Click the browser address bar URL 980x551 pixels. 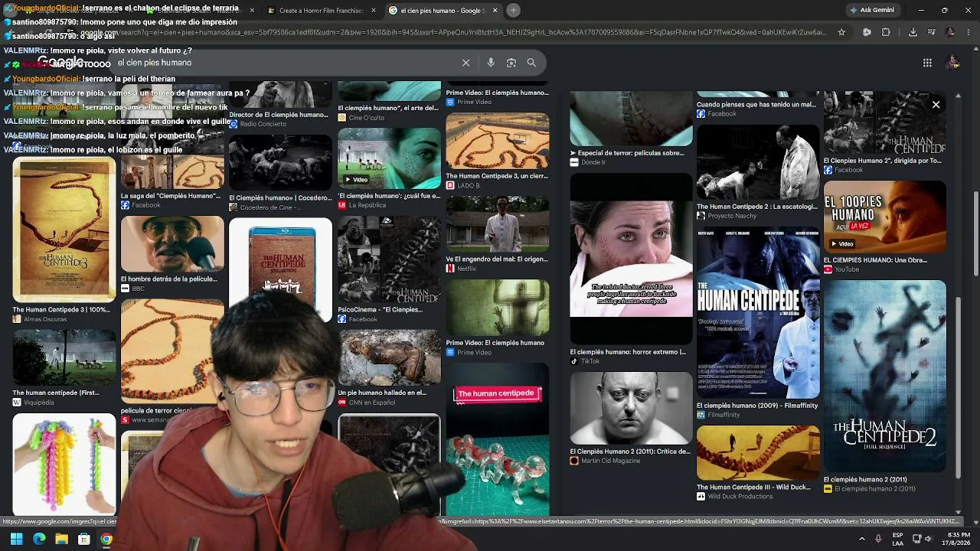[459, 32]
